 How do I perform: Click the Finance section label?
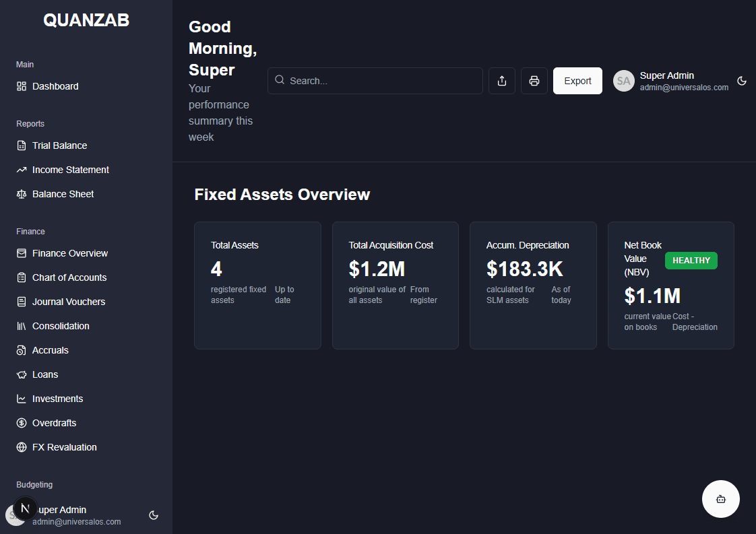[x=30, y=232]
